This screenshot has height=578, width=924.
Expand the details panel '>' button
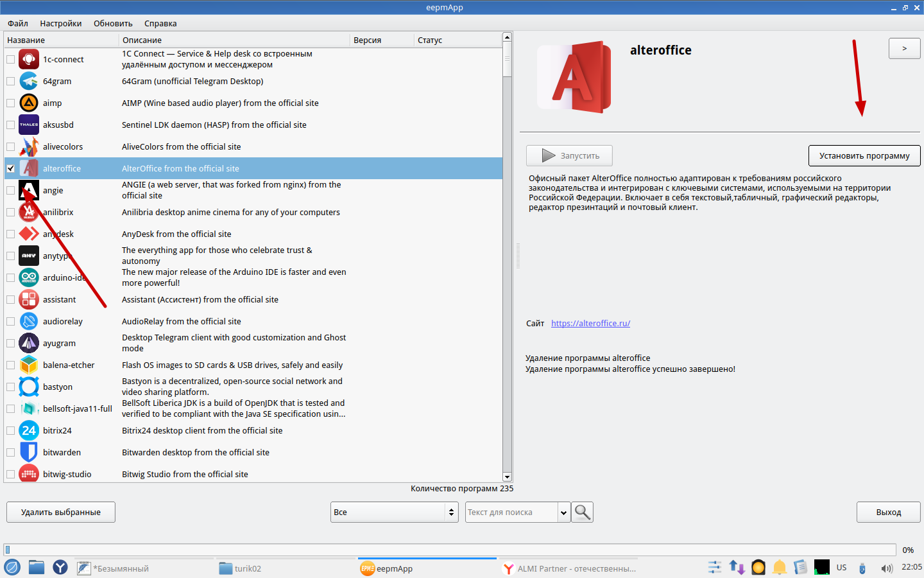click(x=904, y=48)
